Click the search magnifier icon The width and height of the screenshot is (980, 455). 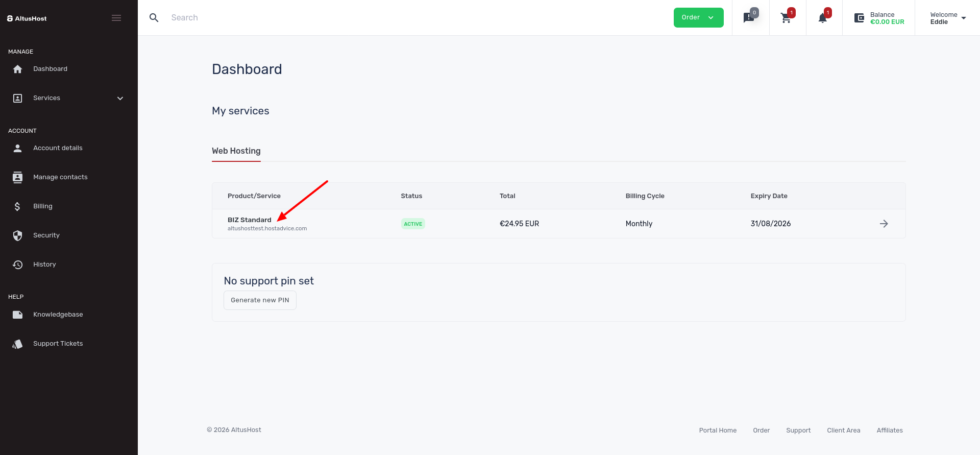pyautogui.click(x=154, y=17)
